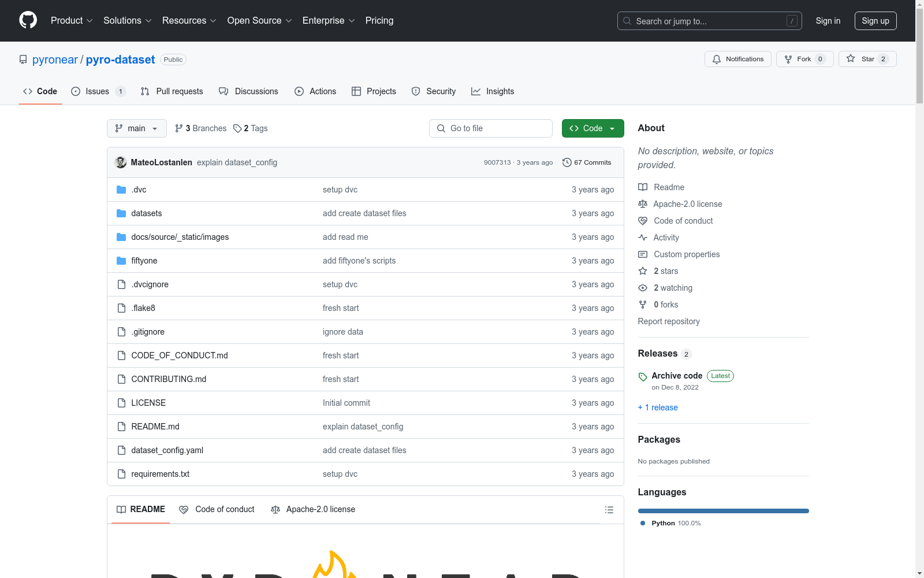Open the 'ignore data' commit message
Image resolution: width=924 pixels, height=578 pixels.
click(343, 332)
